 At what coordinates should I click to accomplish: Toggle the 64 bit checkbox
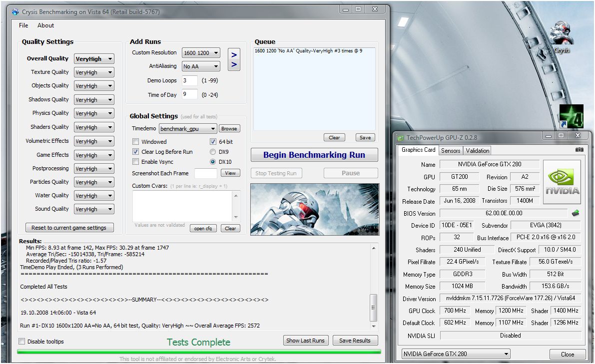click(x=213, y=141)
